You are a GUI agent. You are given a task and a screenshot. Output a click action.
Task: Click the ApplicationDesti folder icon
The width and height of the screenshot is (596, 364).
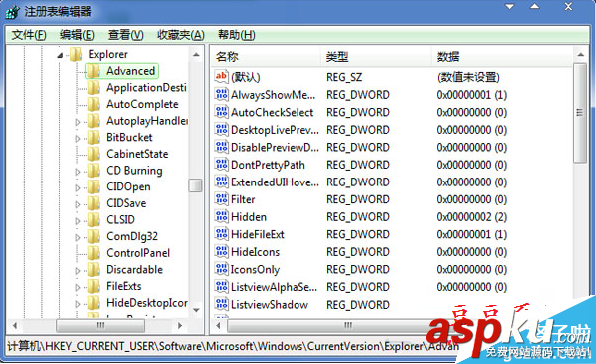(x=94, y=88)
